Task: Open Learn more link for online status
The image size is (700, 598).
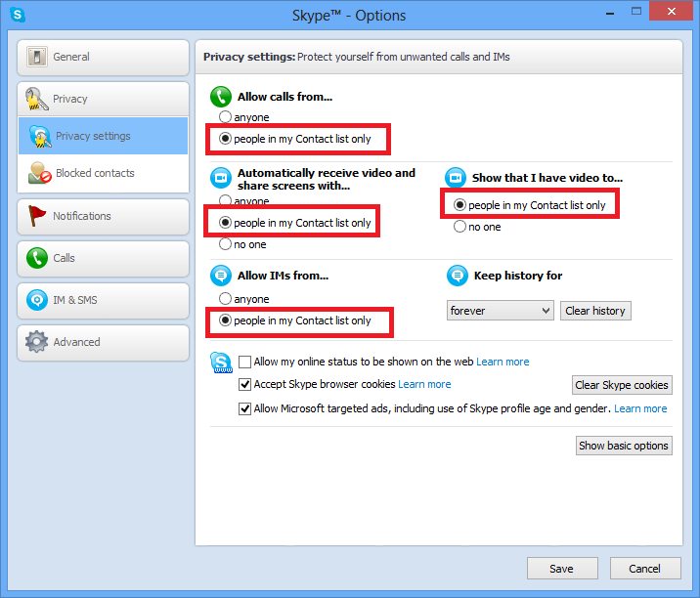Action: [x=503, y=362]
